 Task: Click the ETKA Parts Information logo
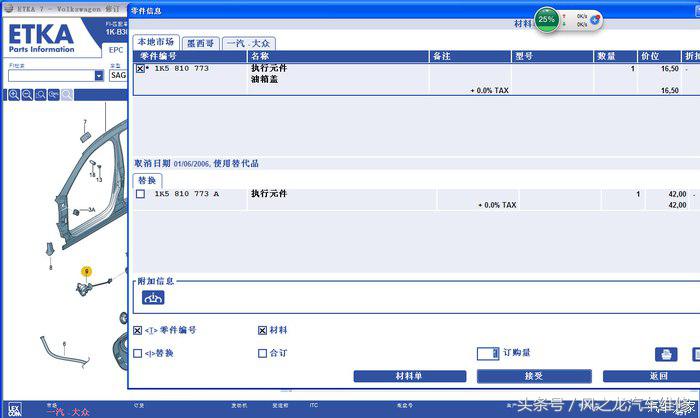tap(41, 39)
